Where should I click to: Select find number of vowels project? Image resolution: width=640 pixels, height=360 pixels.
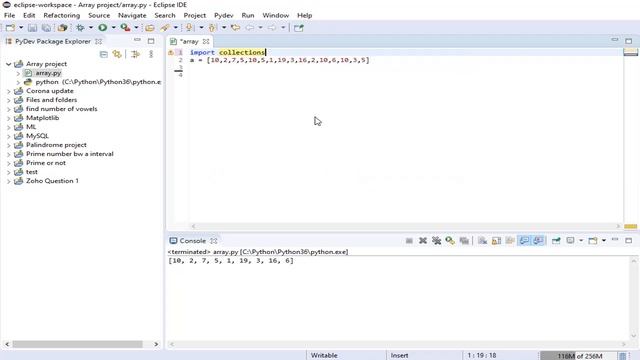click(x=62, y=109)
